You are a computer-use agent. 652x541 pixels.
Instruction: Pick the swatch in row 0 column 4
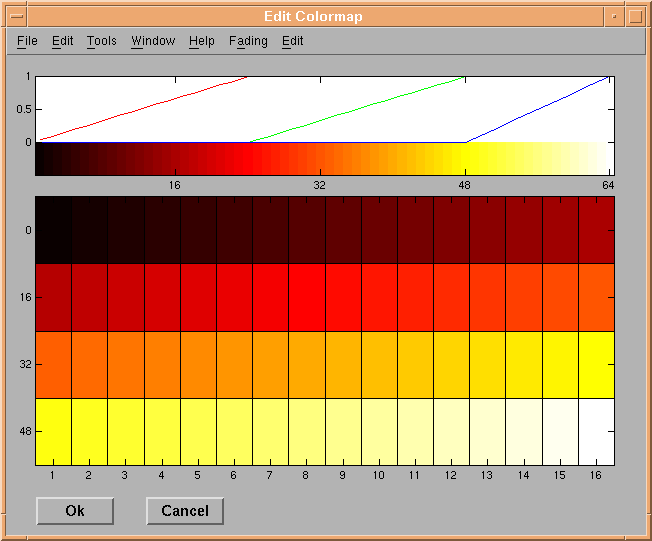[x=162, y=230]
